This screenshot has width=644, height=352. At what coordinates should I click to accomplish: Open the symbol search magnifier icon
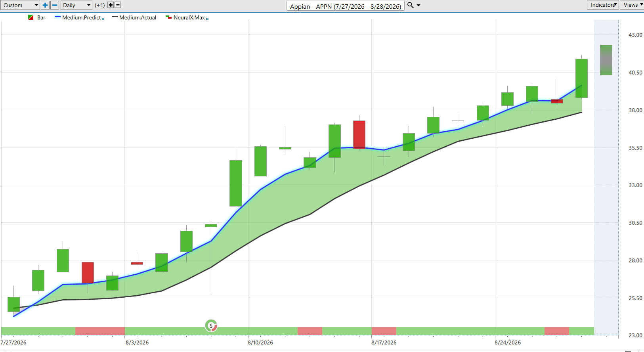click(411, 5)
